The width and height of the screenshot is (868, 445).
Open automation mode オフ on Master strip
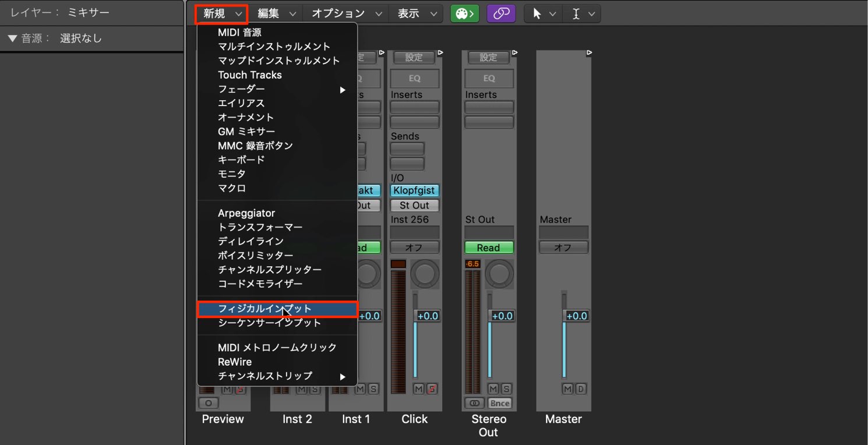(x=563, y=248)
